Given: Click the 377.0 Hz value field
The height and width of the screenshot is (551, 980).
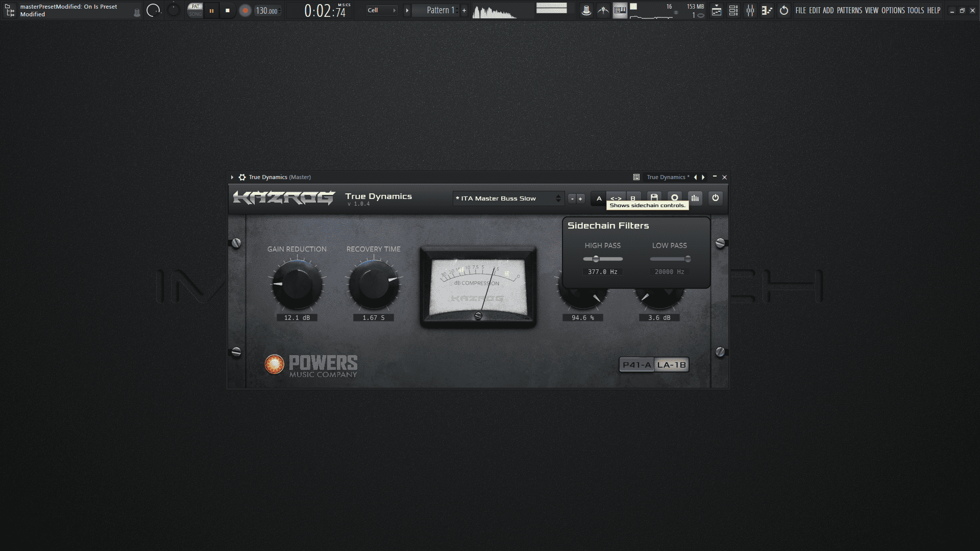Looking at the screenshot, I should point(603,272).
